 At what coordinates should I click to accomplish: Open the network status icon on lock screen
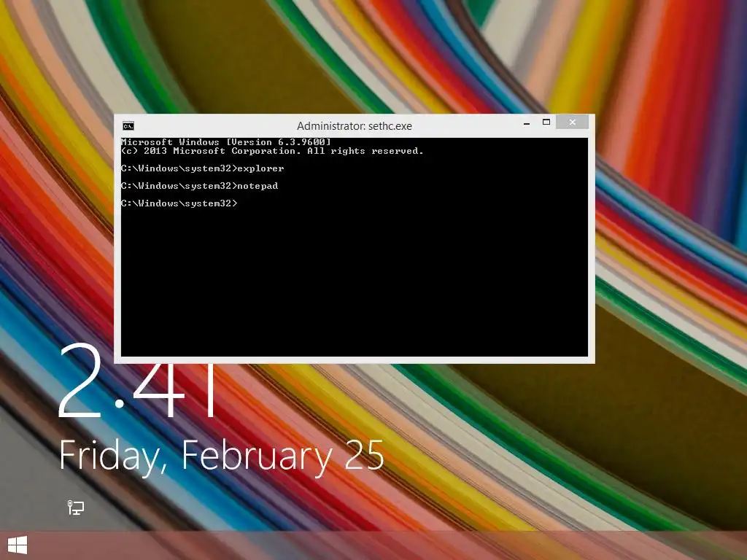[75, 507]
